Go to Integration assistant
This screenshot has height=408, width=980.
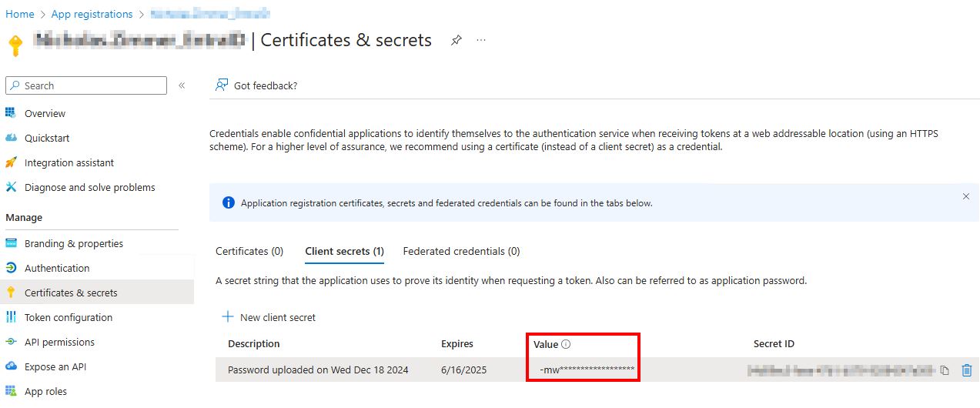click(69, 162)
